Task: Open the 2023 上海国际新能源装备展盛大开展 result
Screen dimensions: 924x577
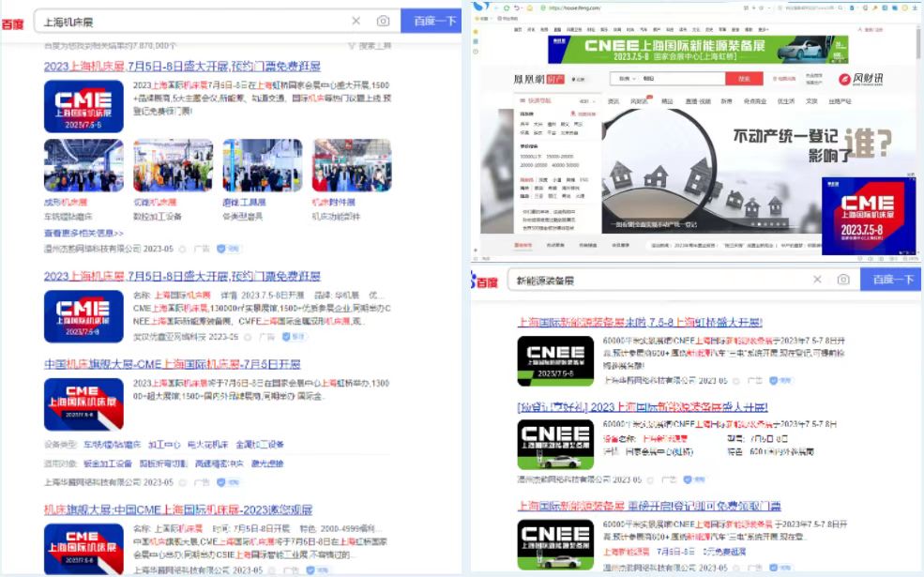Action: pos(643,407)
